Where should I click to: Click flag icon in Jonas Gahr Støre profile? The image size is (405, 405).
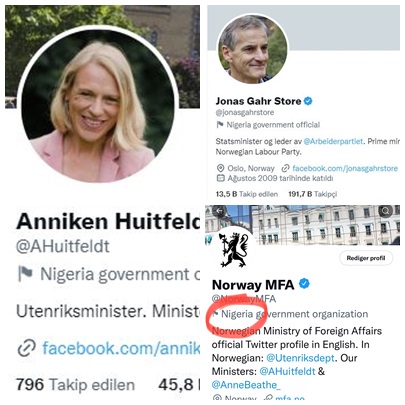(220, 125)
